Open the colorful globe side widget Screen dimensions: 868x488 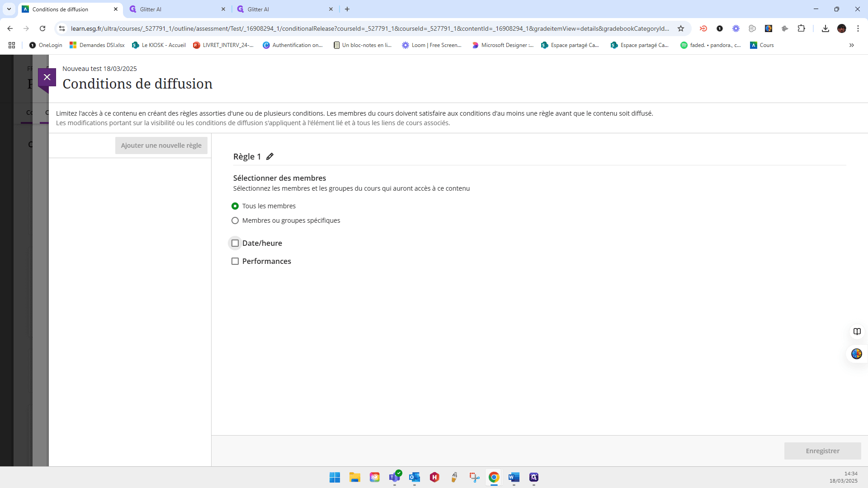(x=857, y=354)
